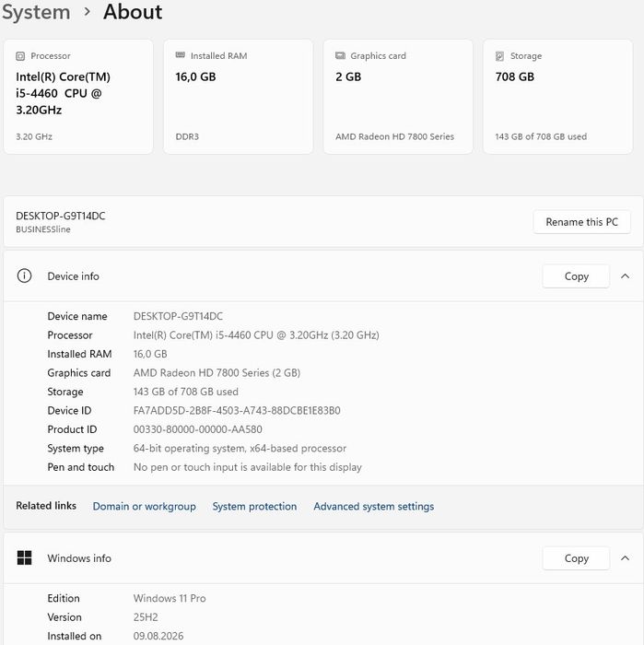
Task: Click the Installed RAM card memory icon
Action: [181, 55]
